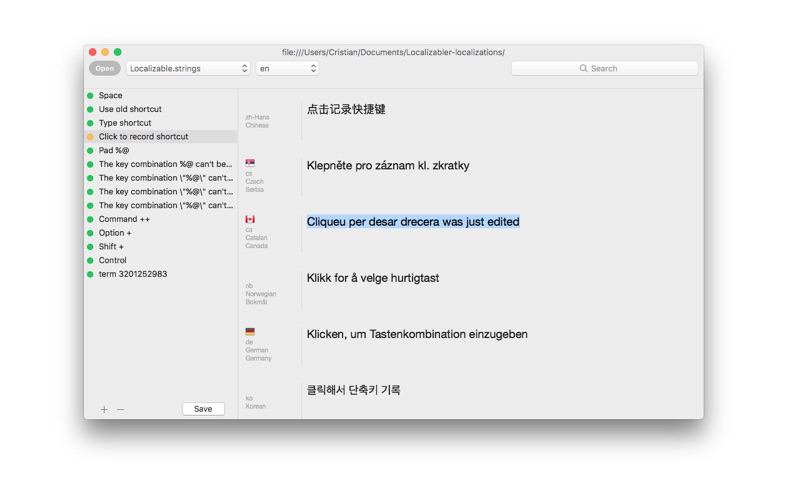
Task: Click the orange status dot for Click to record shortcut
Action: click(90, 137)
